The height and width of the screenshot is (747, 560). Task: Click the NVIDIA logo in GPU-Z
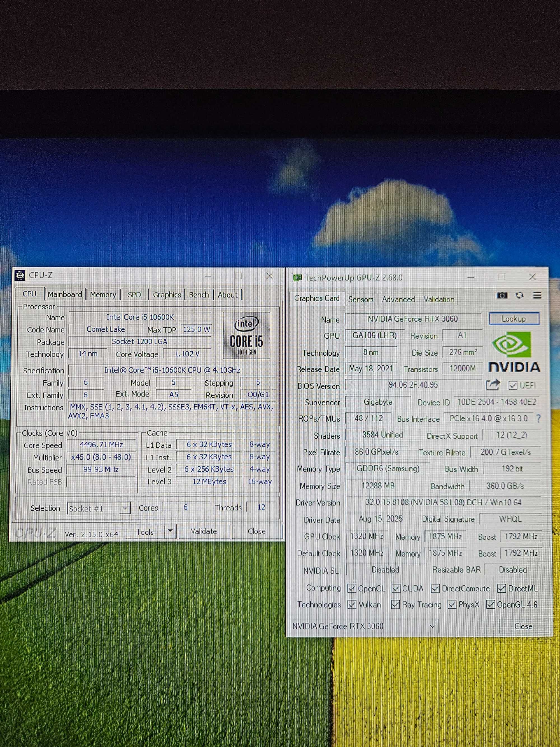(514, 352)
